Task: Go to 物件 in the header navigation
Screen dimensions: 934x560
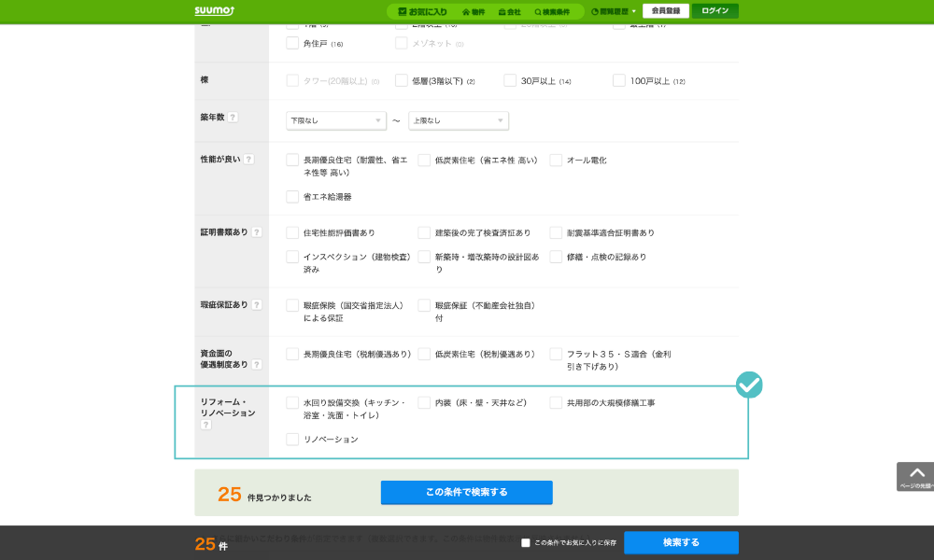Action: tap(474, 12)
